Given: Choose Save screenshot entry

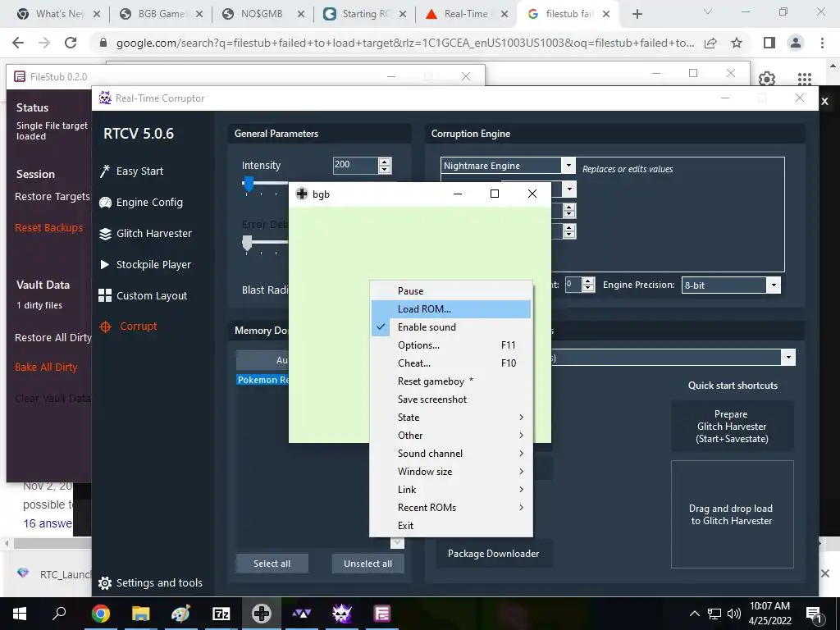Looking at the screenshot, I should [451, 399].
